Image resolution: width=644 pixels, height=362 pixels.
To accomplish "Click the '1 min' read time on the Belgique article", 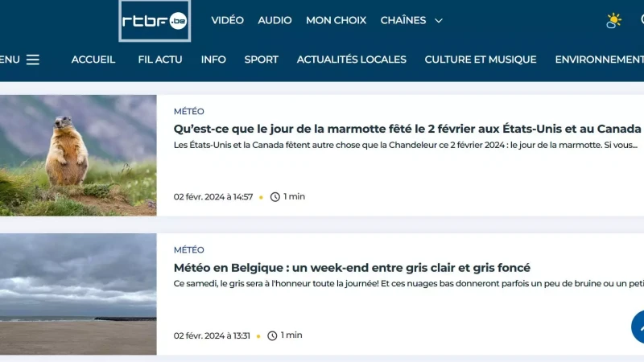I will tap(291, 335).
